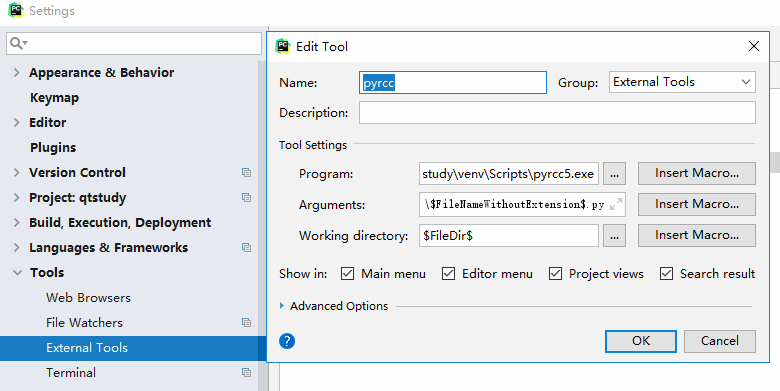Click project-level icon beside File Watchers
Viewport: 780px width, 391px height.
click(x=246, y=323)
